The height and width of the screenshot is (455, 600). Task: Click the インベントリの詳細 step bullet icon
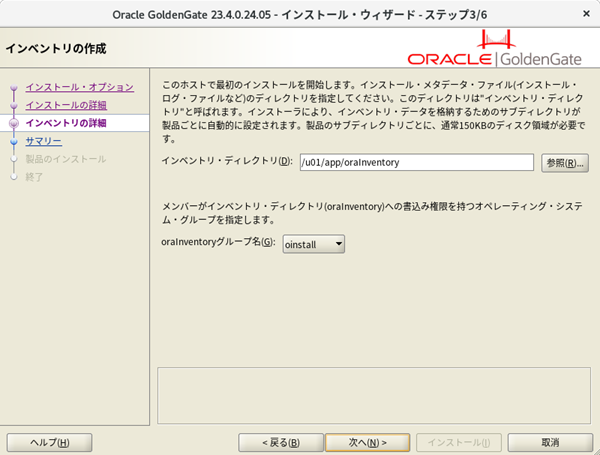[14, 123]
